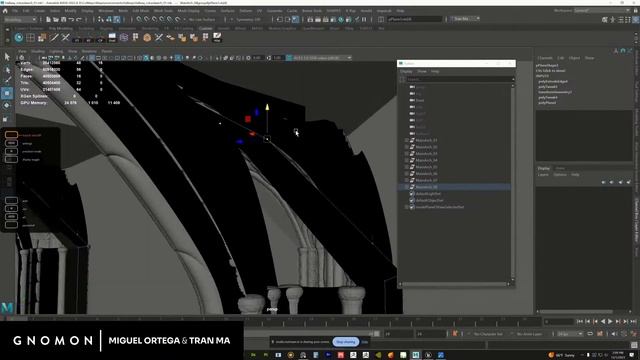This screenshot has height=360, width=640.
Task: Click Hide next to Stop sharing
Action: point(365,342)
